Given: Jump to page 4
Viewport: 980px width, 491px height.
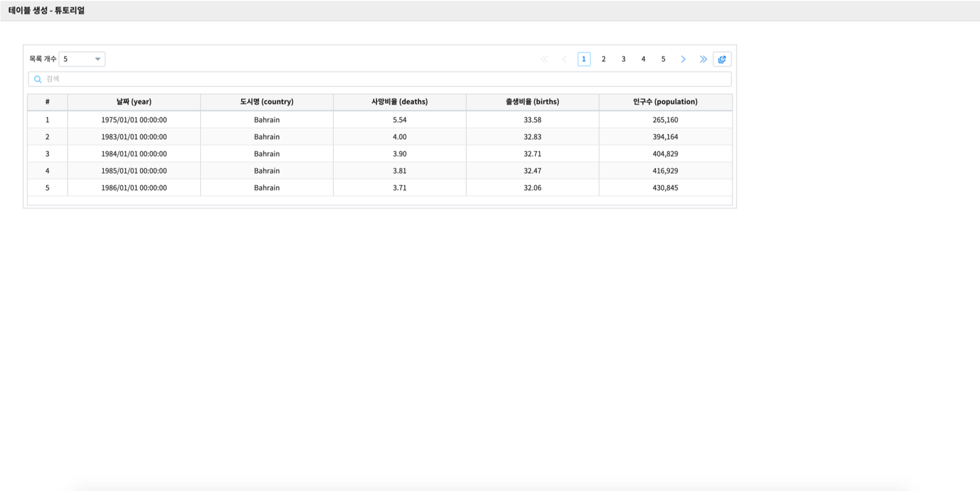Looking at the screenshot, I should 643,59.
